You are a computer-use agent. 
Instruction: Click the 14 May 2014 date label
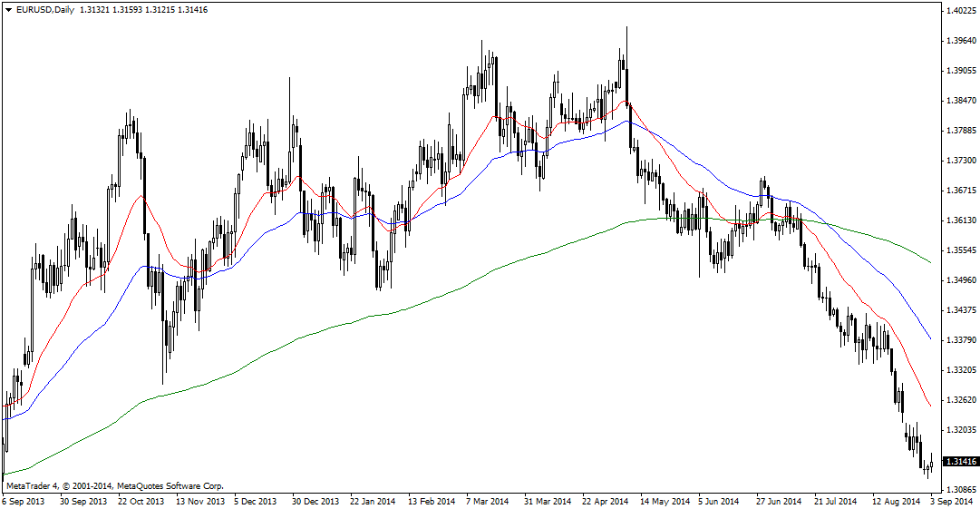pos(665,502)
